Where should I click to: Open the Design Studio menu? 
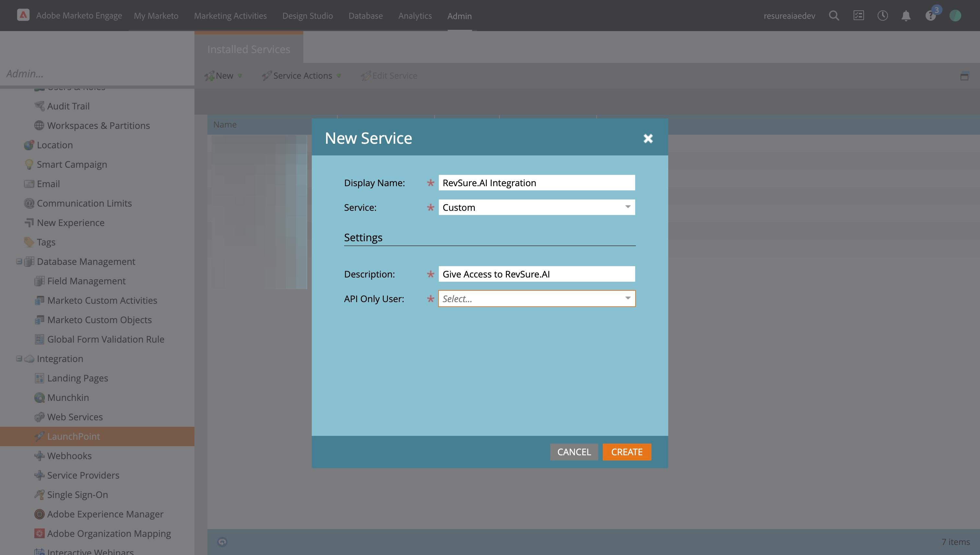(308, 16)
